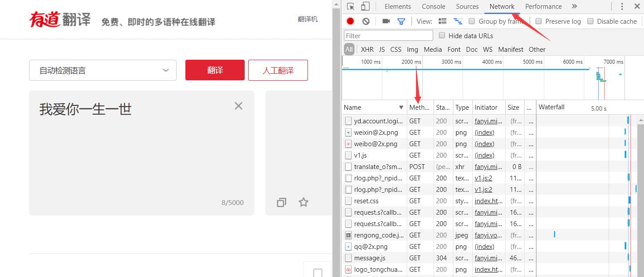Open DevTools customize menu (three dots)
Viewport: 644px width, 277px height.
tap(622, 6)
